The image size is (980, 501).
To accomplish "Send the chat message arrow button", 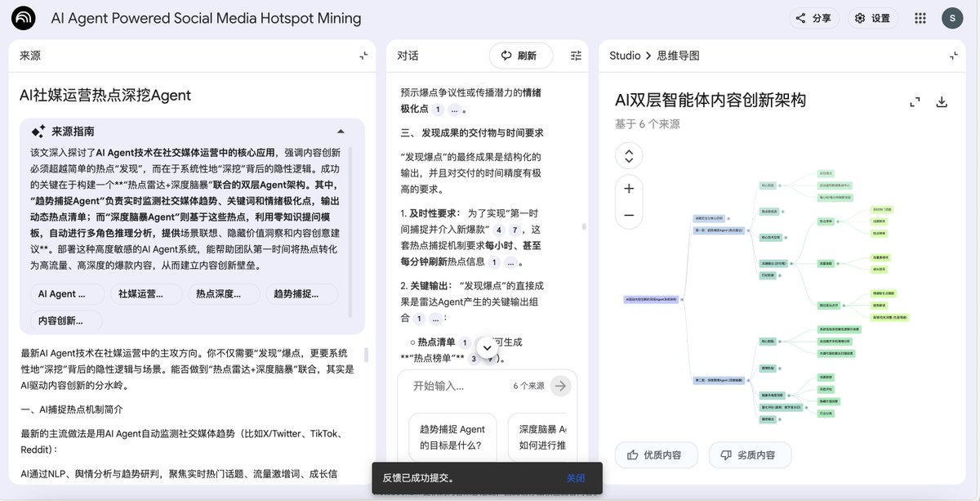I will [x=560, y=386].
